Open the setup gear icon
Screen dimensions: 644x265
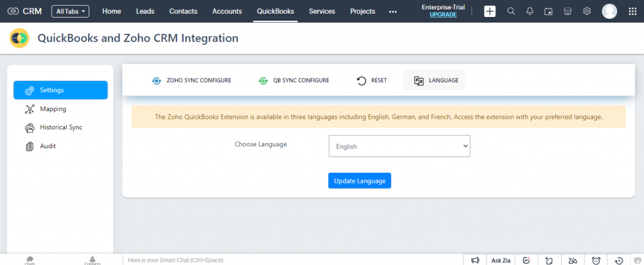click(x=587, y=11)
